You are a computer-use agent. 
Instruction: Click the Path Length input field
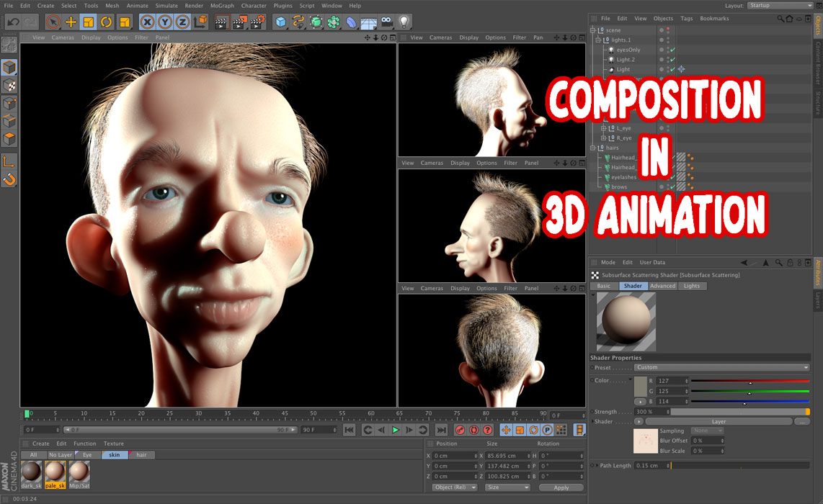click(x=652, y=466)
